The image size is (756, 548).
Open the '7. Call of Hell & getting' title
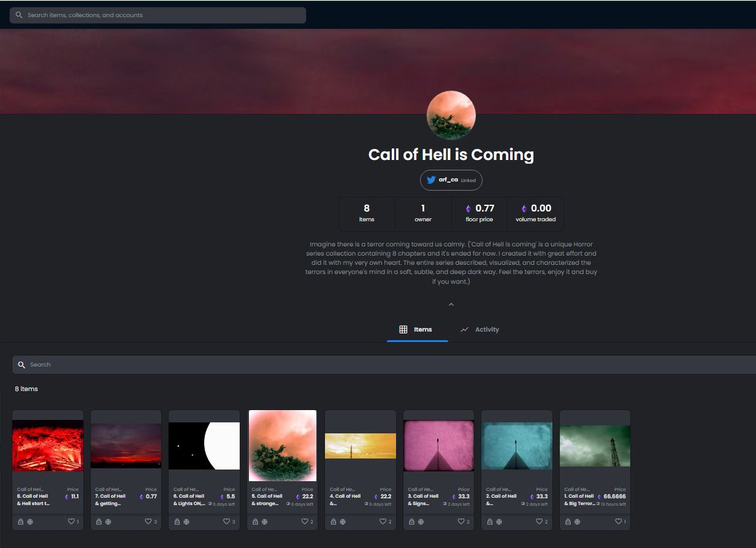pyautogui.click(x=110, y=500)
